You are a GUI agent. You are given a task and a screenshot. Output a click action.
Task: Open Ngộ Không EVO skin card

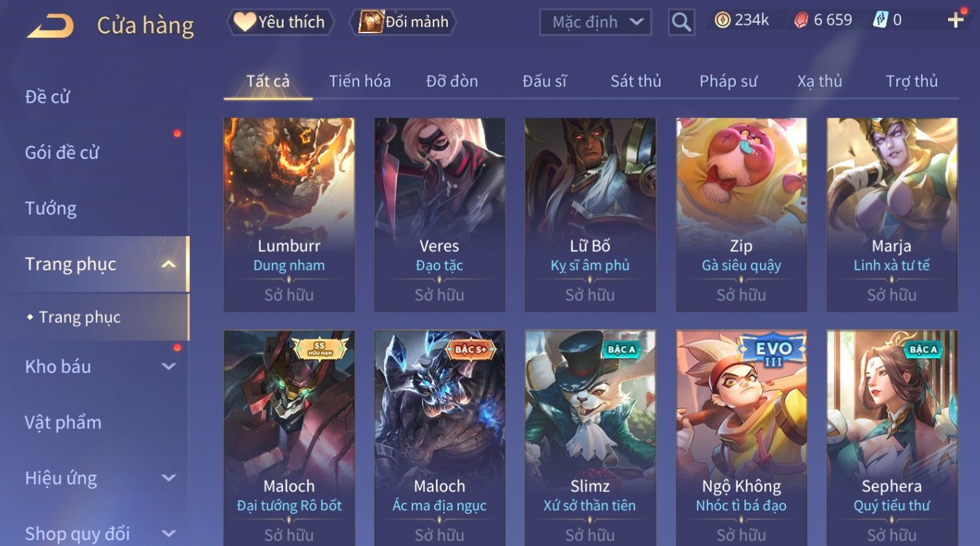pos(741,437)
